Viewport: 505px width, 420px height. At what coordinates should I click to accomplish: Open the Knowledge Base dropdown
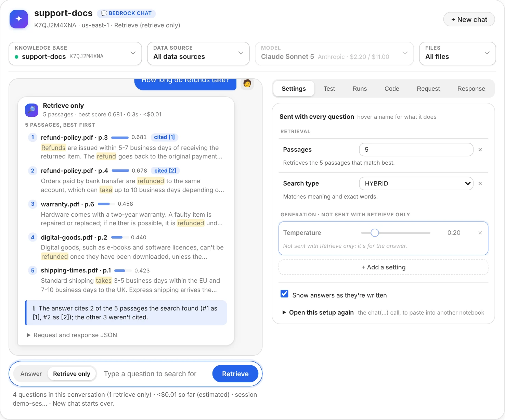click(75, 53)
